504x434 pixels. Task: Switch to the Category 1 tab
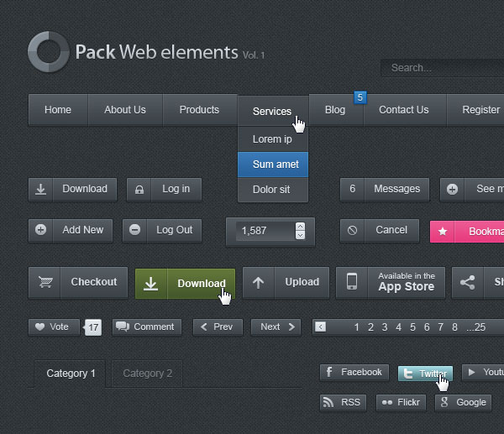coord(70,374)
